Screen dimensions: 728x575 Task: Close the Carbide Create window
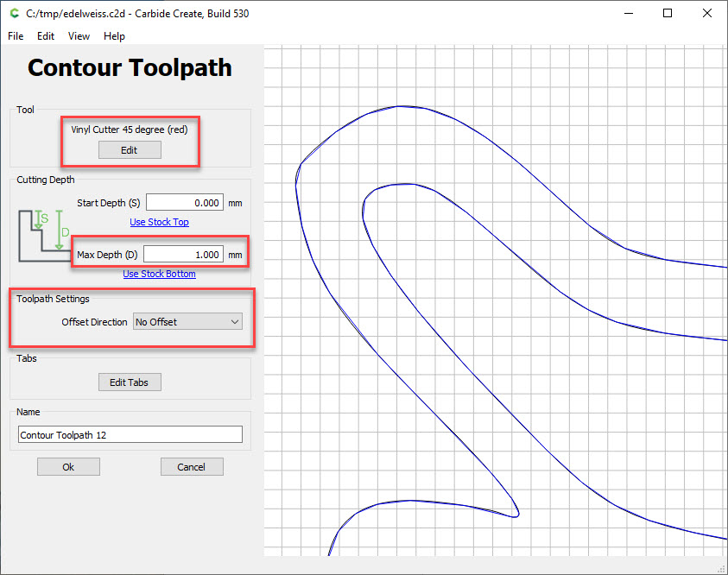coord(707,14)
